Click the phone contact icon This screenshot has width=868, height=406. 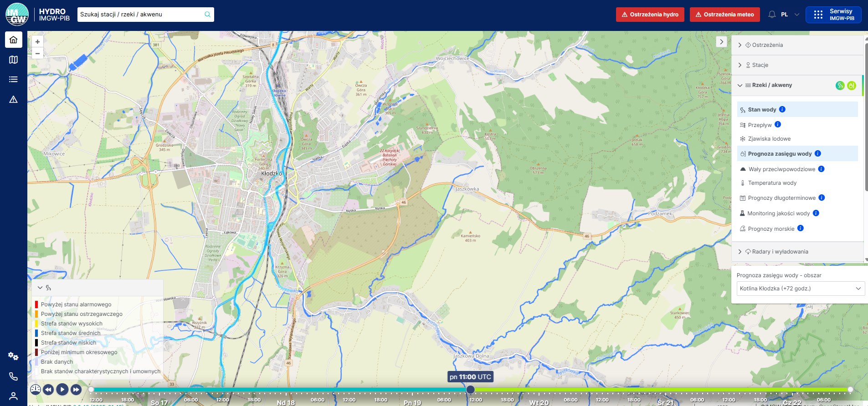click(x=14, y=376)
